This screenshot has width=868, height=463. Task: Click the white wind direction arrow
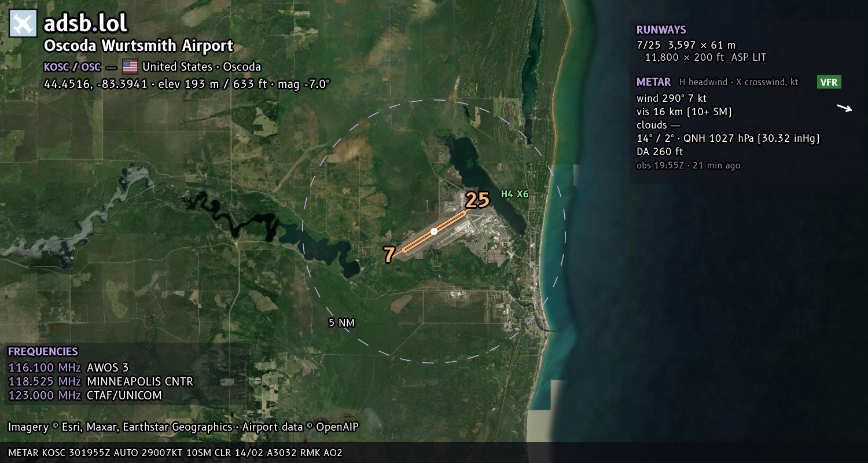click(845, 108)
